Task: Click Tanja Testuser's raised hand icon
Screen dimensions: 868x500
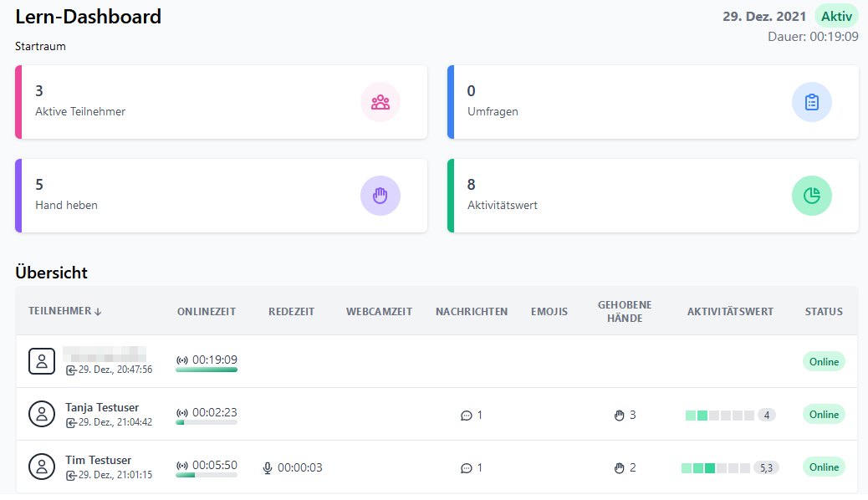Action: click(x=620, y=415)
